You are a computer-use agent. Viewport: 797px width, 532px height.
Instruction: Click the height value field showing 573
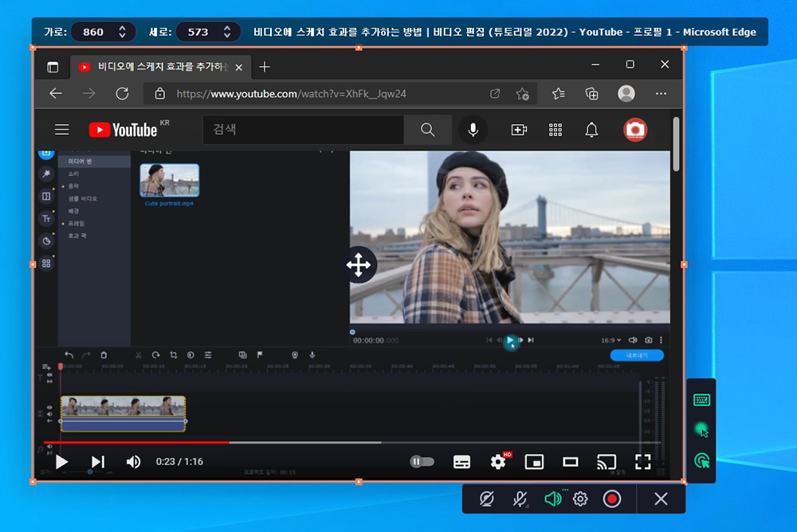point(198,32)
